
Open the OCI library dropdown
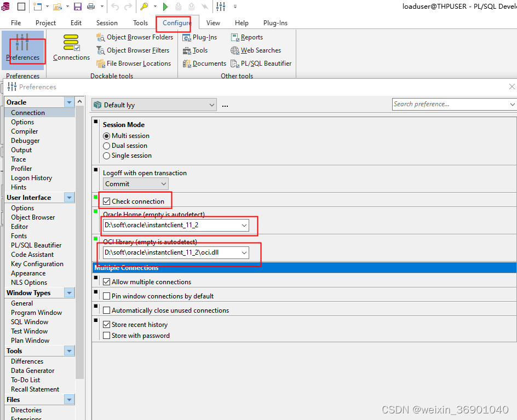245,252
